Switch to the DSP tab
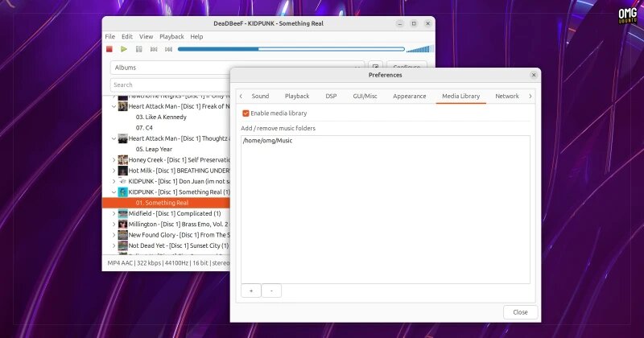The height and width of the screenshot is (338, 644). [331, 96]
